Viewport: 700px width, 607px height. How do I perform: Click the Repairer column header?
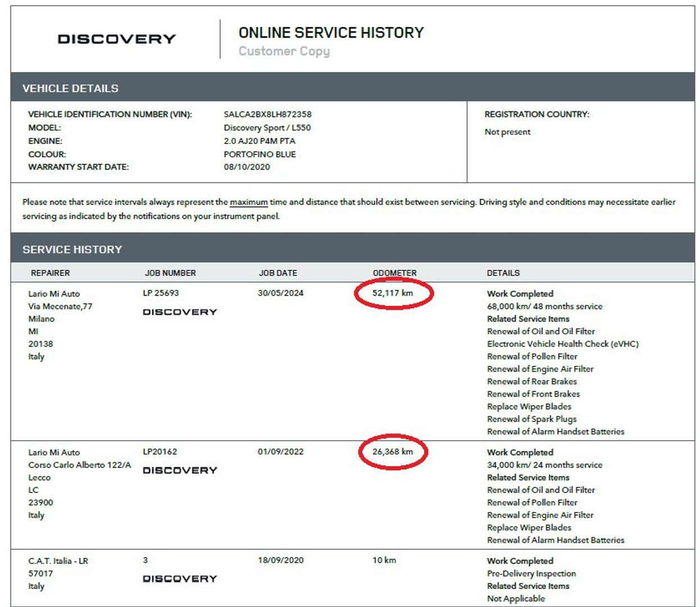51,273
